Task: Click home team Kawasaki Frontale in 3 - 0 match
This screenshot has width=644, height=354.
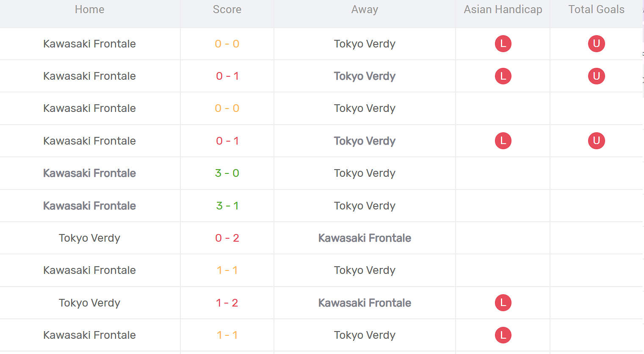Action: [x=89, y=173]
